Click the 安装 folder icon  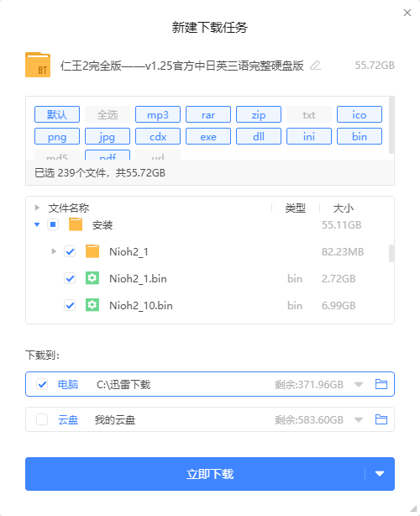(x=76, y=224)
